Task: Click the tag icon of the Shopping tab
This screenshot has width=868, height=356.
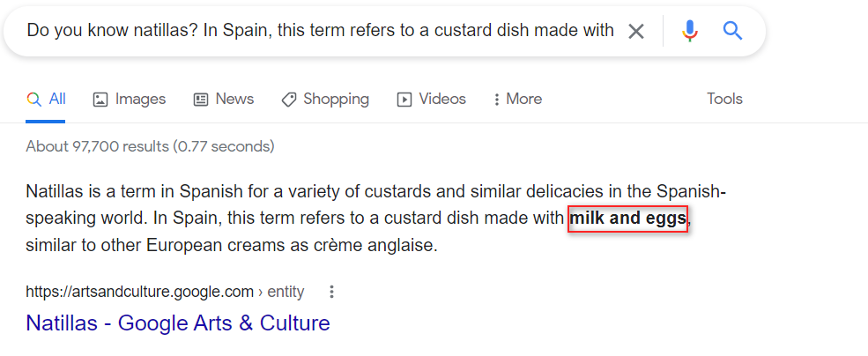Action: [x=288, y=100]
